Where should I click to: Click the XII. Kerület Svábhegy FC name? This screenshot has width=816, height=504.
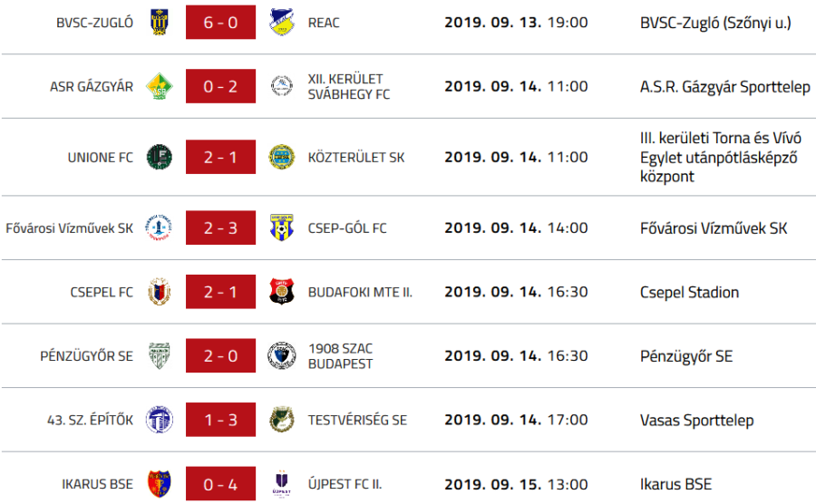point(349,87)
